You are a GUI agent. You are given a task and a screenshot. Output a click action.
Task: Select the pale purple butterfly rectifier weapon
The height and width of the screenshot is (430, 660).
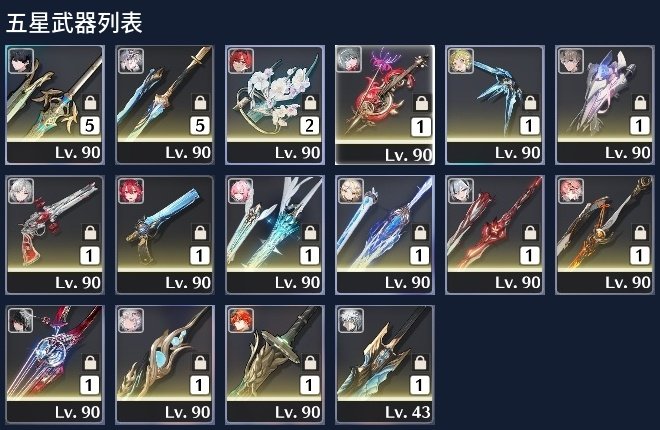(x=605, y=104)
